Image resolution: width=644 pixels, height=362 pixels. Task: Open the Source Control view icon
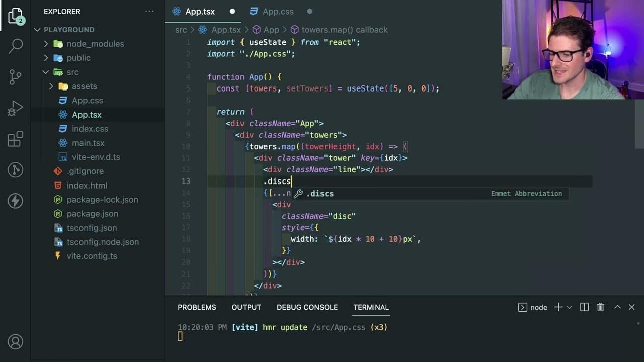[x=16, y=76]
